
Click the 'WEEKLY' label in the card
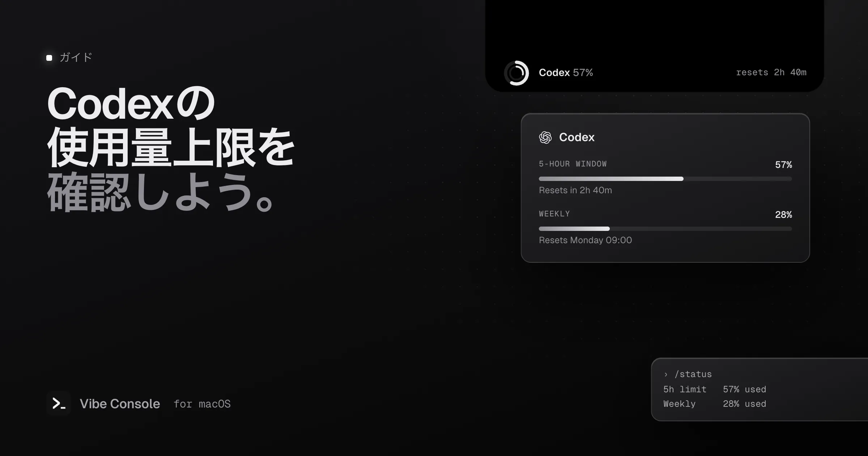click(x=554, y=214)
